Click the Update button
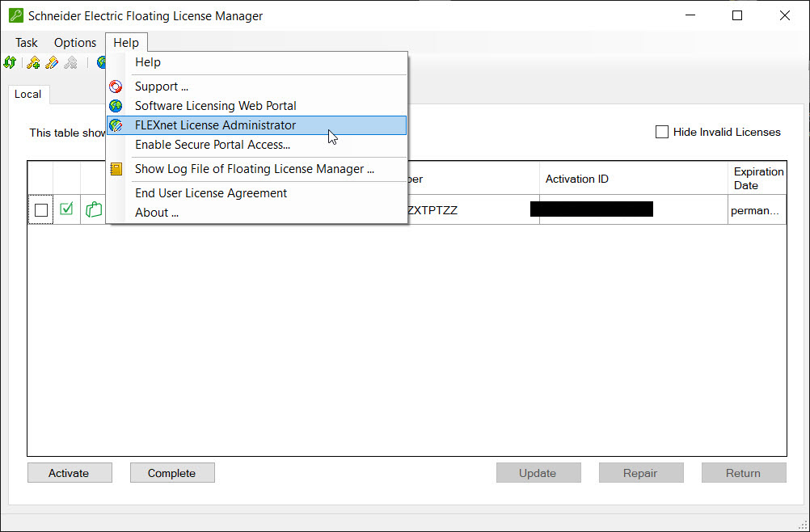Screen dimensions: 810x532 tap(538, 473)
